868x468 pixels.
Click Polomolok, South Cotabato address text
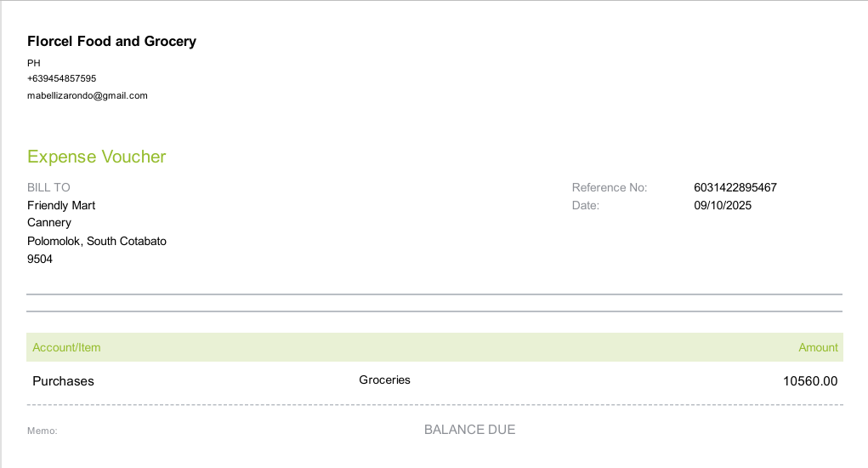(97, 241)
